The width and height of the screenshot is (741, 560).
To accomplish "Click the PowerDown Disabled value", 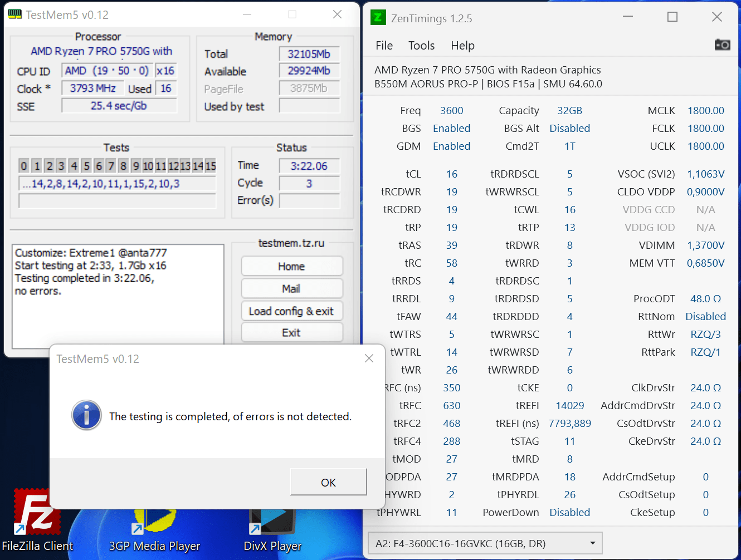I will (570, 513).
